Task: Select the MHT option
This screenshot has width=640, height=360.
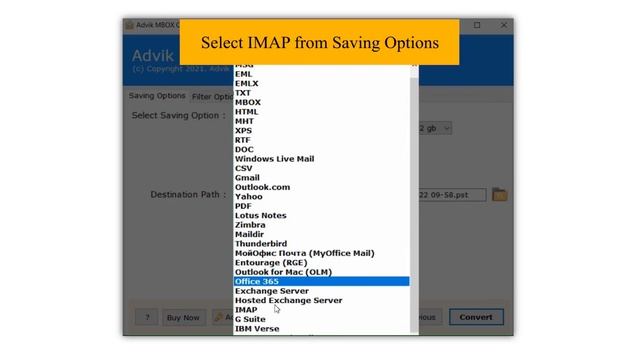Action: 322,121
